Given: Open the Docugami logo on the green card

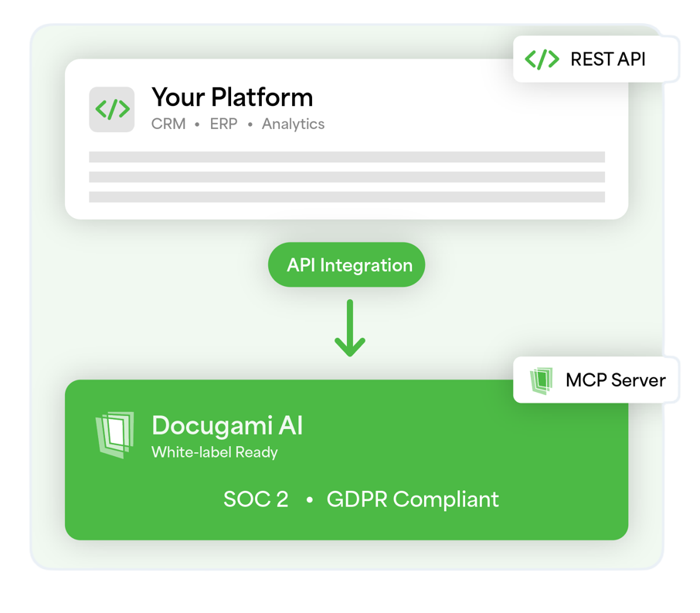Looking at the screenshot, I should (x=113, y=435).
